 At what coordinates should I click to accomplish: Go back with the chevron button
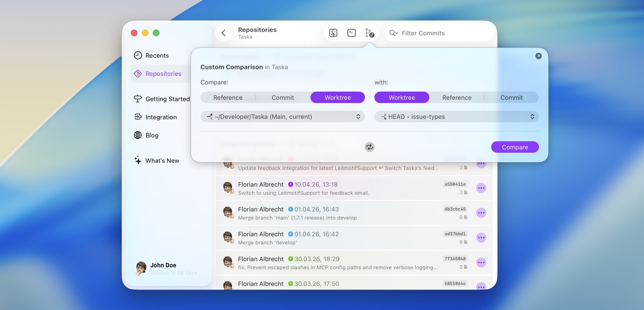pos(224,33)
